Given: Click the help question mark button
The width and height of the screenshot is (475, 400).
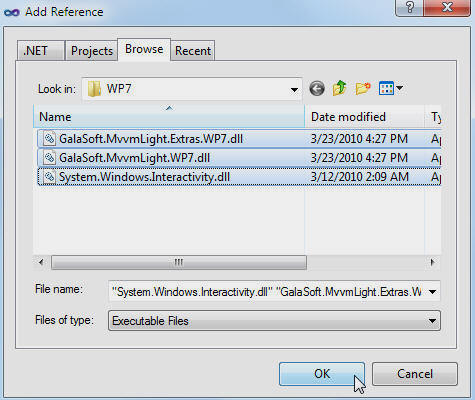Looking at the screenshot, I should 410,7.
